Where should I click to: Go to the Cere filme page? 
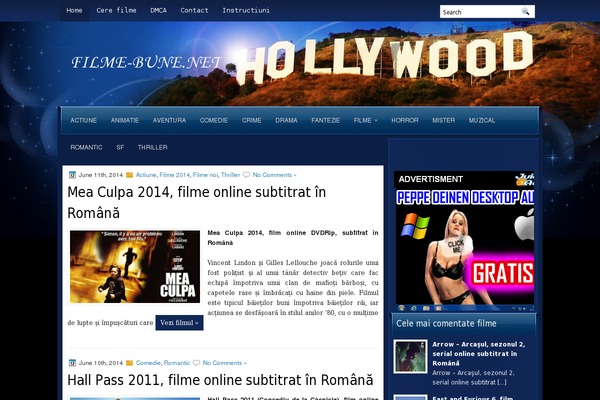(x=116, y=10)
